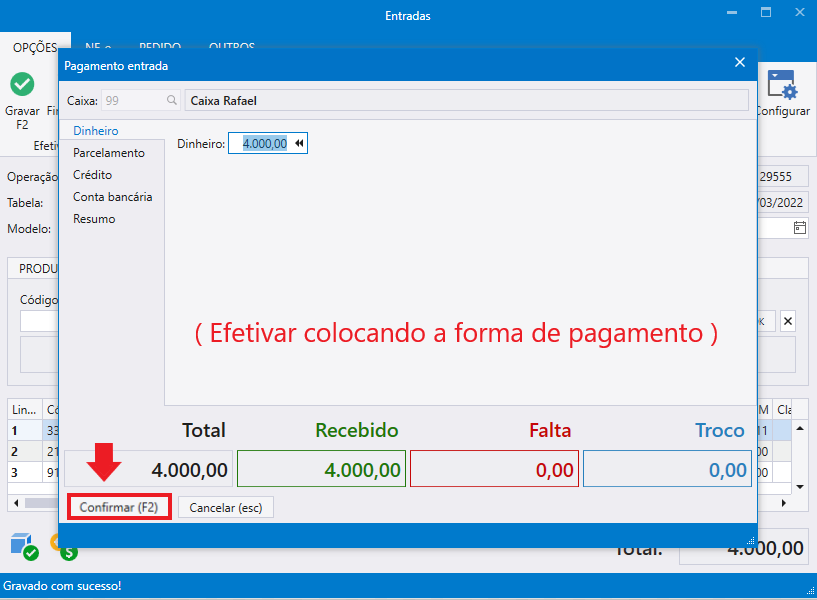Click the horizontal scroll left arrow
Viewport: 817px width, 600px height.
(x=16, y=503)
